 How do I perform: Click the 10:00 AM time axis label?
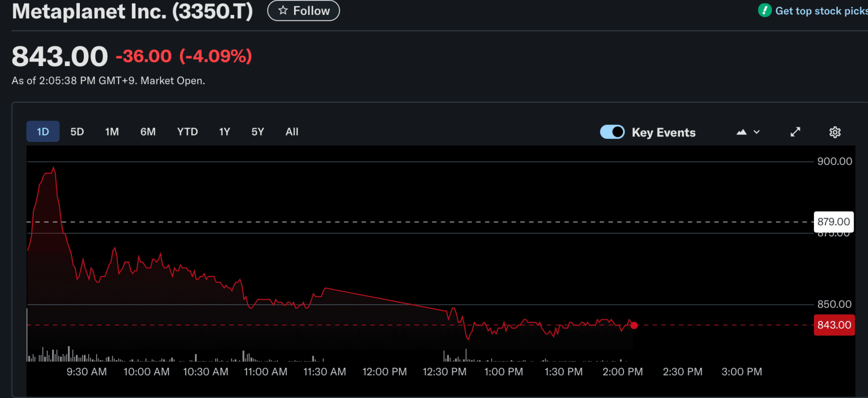146,372
